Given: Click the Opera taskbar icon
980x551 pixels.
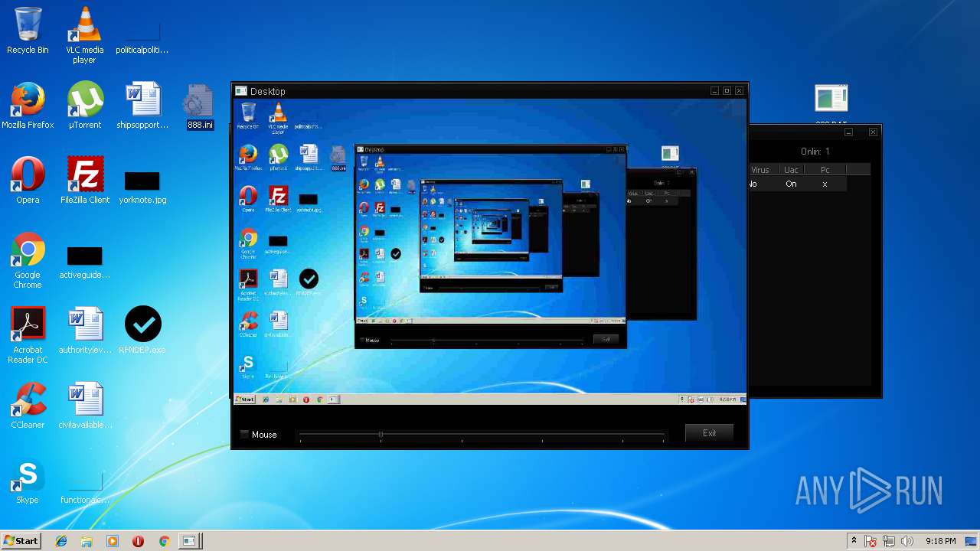Looking at the screenshot, I should 138,541.
